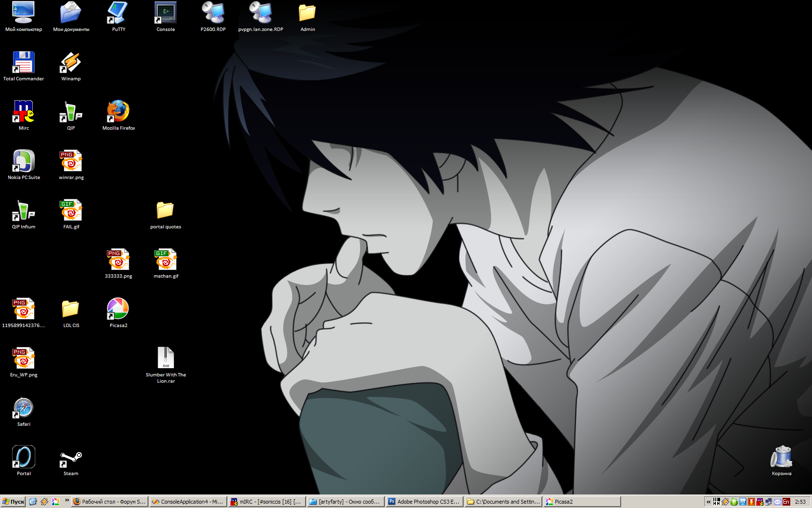Open the LOL CIS folder
Screen dimensions: 812x508
71,313
